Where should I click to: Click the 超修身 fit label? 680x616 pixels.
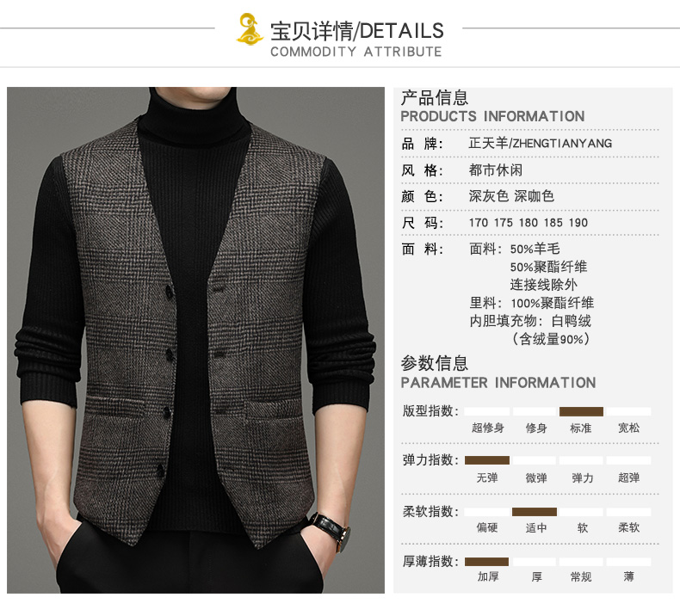tap(488, 428)
